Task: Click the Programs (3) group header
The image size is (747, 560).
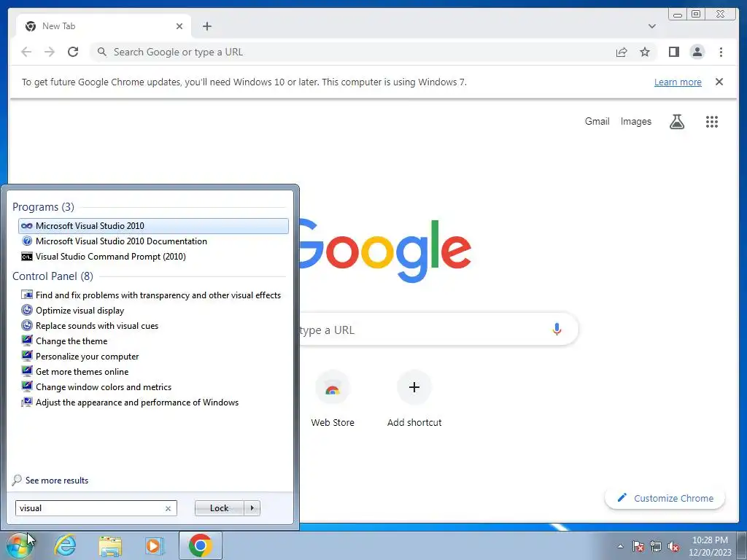Action: [x=43, y=207]
